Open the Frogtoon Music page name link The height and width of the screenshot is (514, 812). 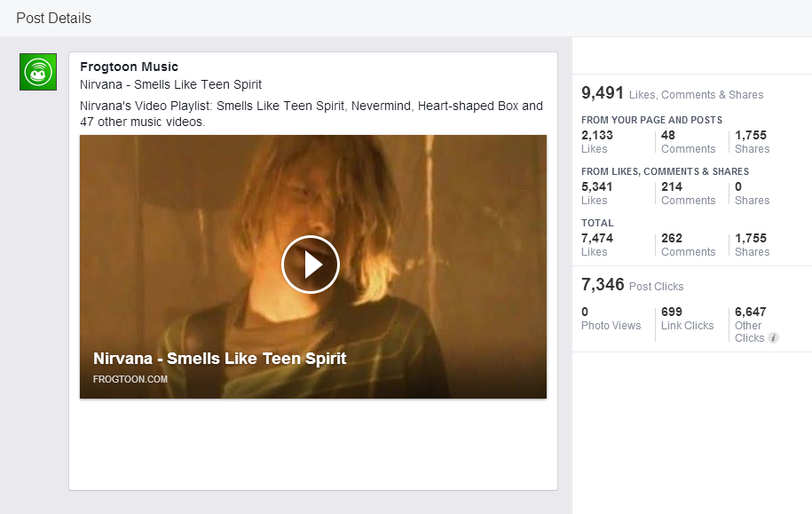pyautogui.click(x=129, y=67)
